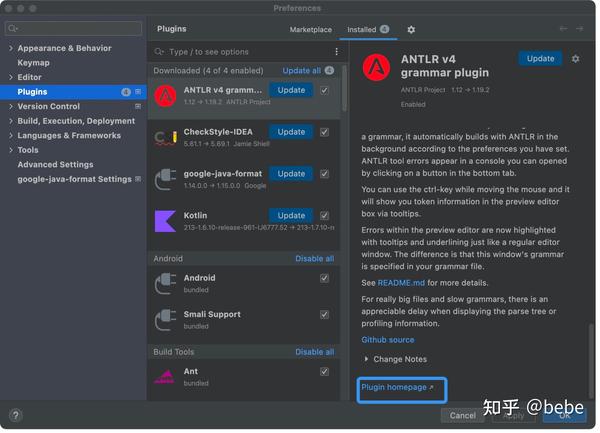Click the Update all link

(x=302, y=71)
